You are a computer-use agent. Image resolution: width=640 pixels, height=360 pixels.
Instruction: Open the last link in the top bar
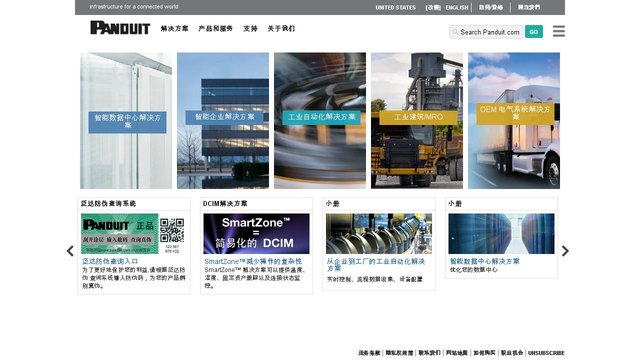click(529, 7)
